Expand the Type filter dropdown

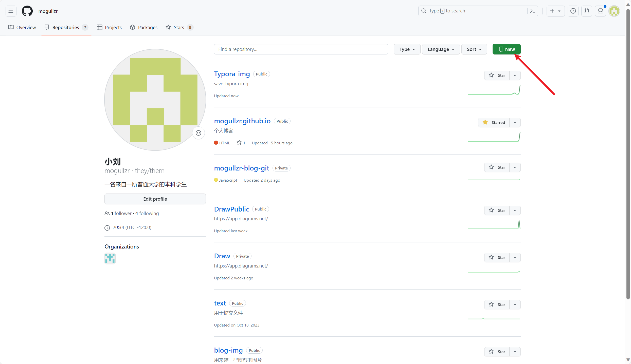pyautogui.click(x=407, y=49)
